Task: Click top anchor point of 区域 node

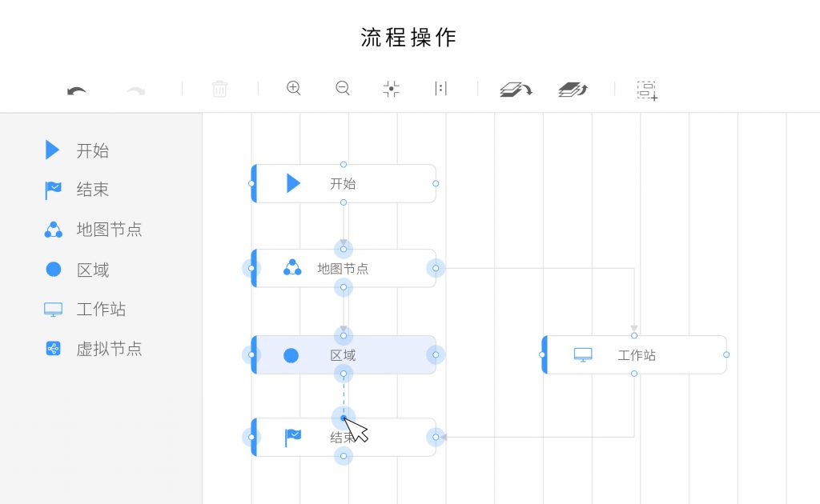Action: point(344,336)
